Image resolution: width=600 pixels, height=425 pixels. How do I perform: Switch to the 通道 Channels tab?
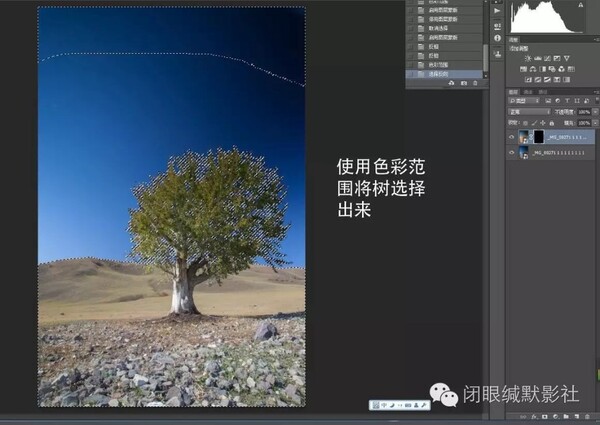[528, 92]
